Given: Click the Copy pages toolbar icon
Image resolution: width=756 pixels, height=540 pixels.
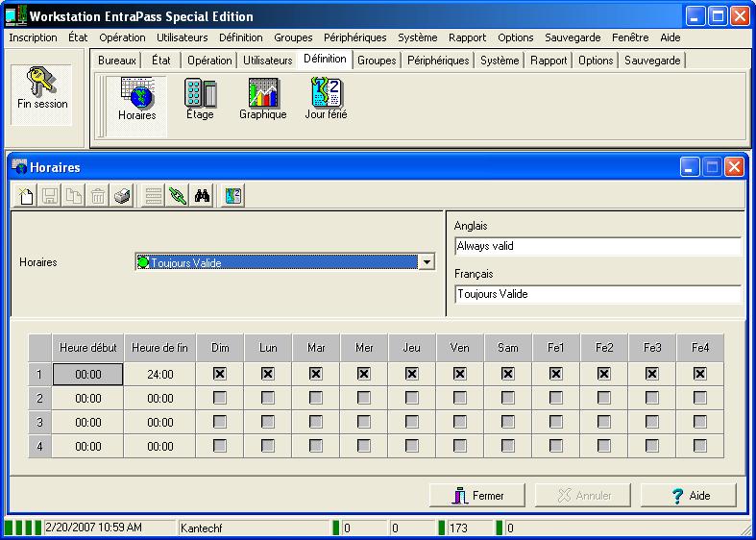Looking at the screenshot, I should 74,196.
